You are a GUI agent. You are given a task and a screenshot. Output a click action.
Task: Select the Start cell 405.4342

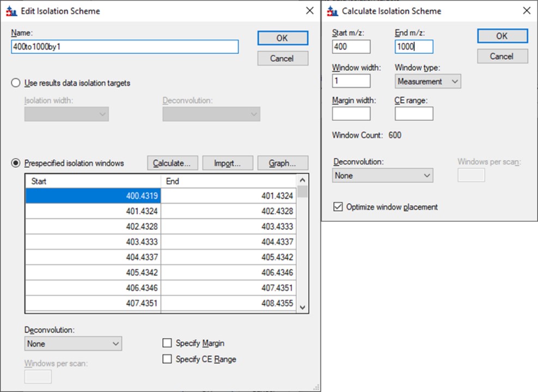(93, 272)
